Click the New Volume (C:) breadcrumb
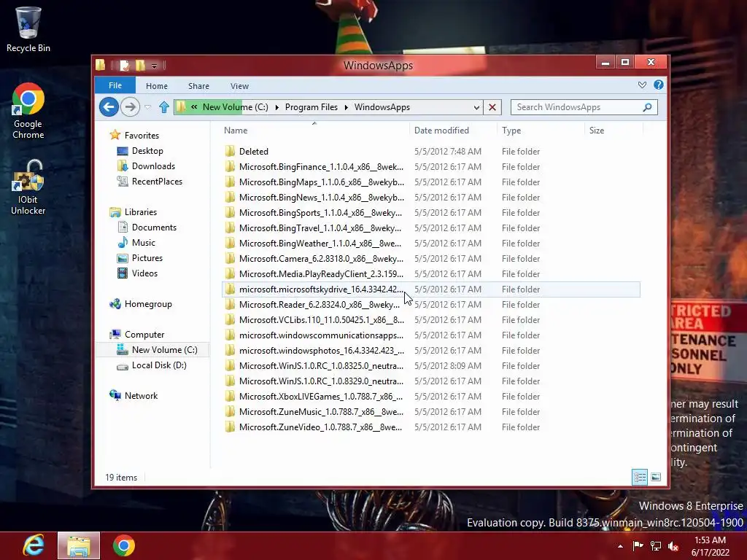 pyautogui.click(x=236, y=107)
